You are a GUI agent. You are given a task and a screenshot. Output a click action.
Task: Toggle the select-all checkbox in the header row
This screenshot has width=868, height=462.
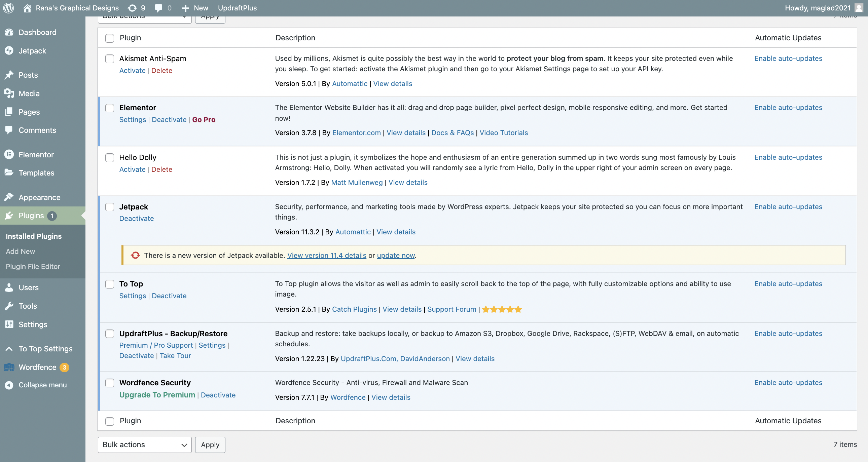coord(110,38)
